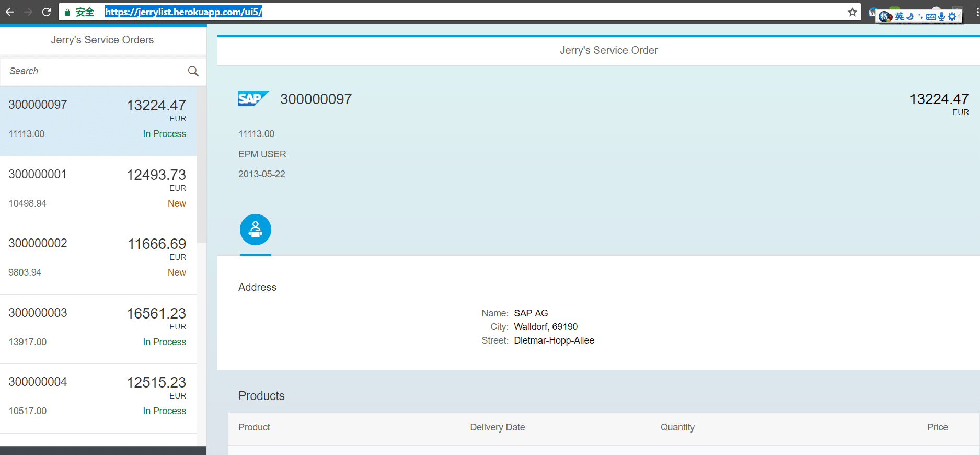
Task: Click the Jerry's Service Orders list title
Action: [102, 40]
